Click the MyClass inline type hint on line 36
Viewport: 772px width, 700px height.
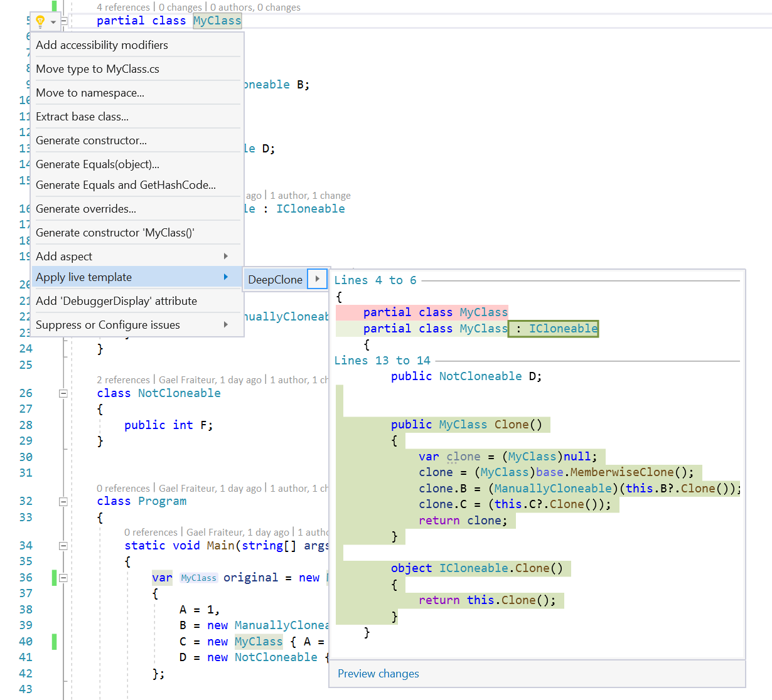pyautogui.click(x=198, y=577)
